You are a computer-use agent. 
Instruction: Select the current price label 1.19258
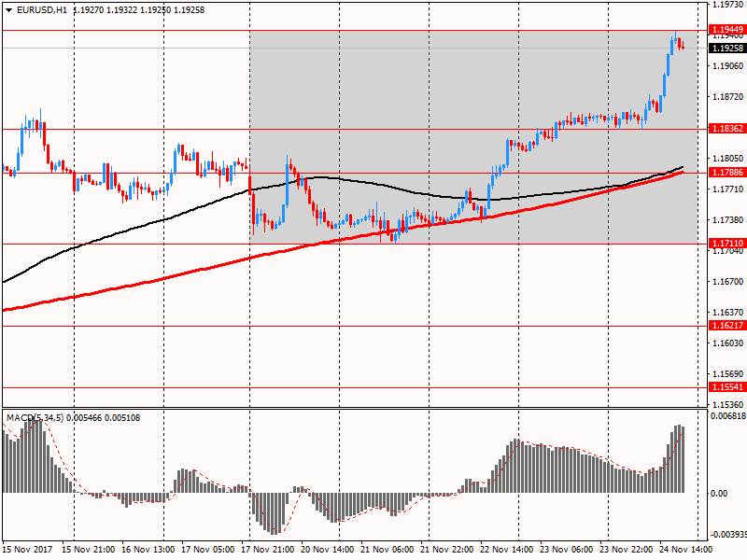click(727, 49)
